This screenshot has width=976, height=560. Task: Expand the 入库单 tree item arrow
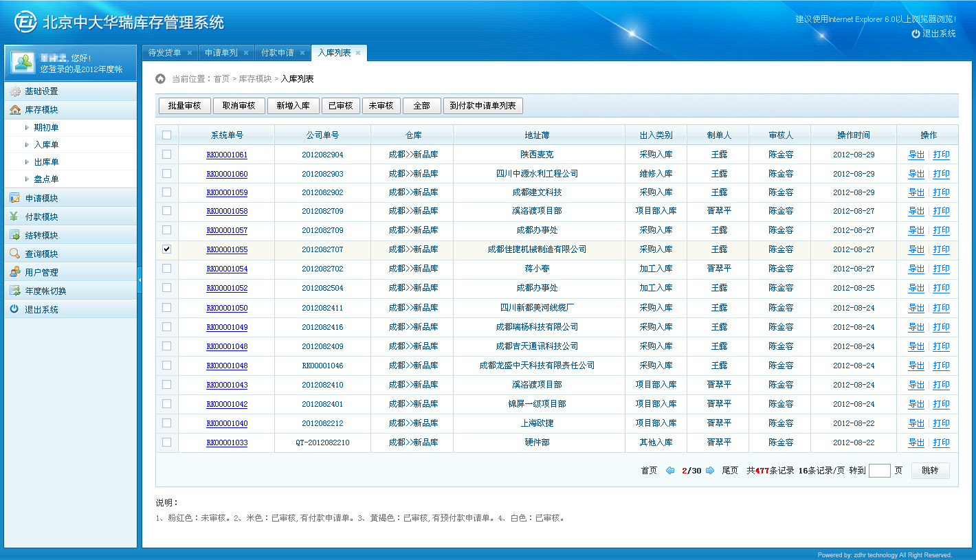point(27,145)
